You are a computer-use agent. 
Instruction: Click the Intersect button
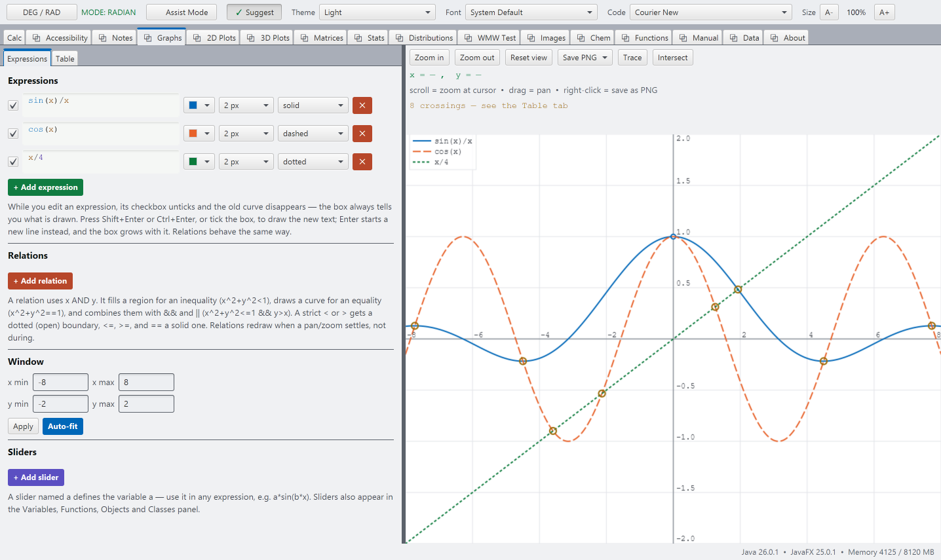(x=673, y=58)
